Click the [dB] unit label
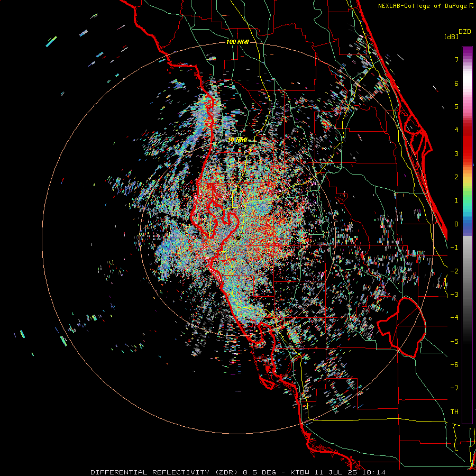Image resolution: width=476 pixels, height=476 pixels. tap(451, 36)
